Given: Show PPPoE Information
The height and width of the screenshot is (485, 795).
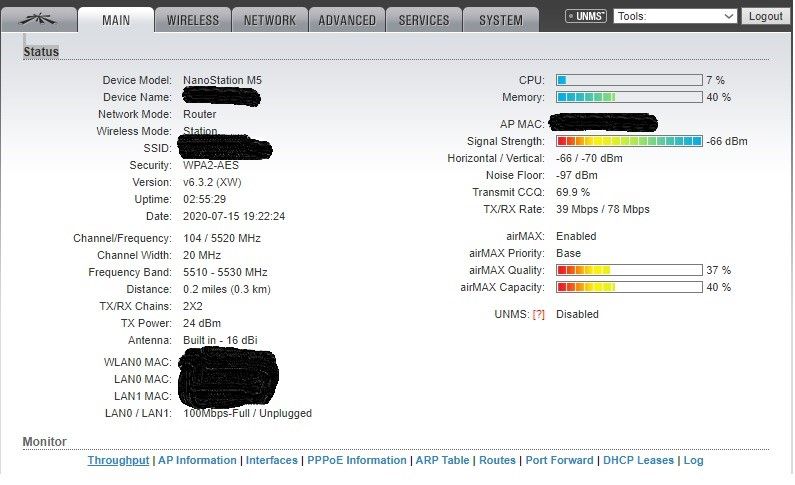Looking at the screenshot, I should [x=357, y=460].
